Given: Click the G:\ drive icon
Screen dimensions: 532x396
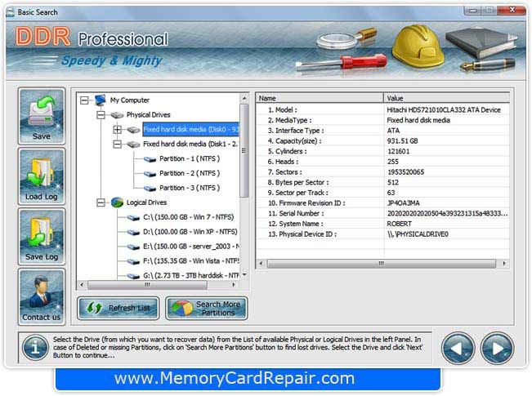Looking at the screenshot, I should pyautogui.click(x=133, y=276).
